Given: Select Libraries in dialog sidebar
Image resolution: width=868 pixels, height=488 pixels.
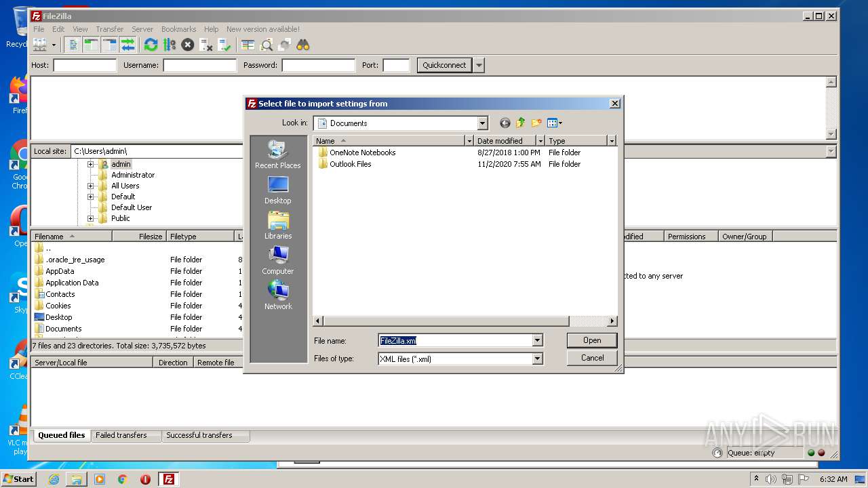Looking at the screenshot, I should [278, 226].
